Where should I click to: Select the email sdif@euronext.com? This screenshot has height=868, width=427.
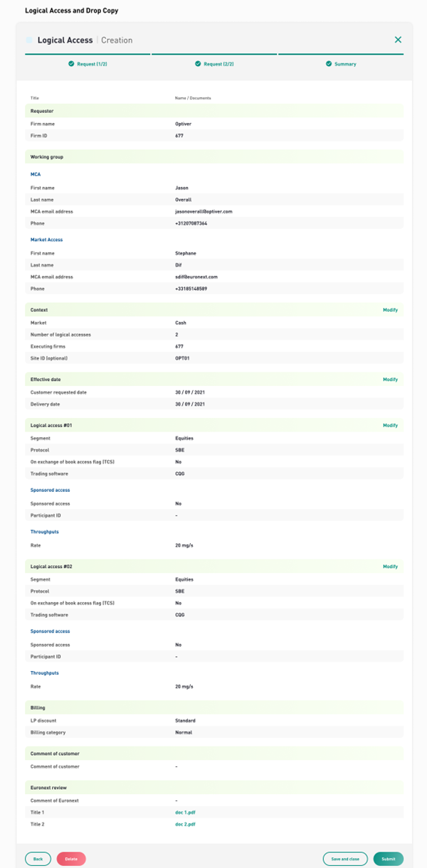[196, 277]
